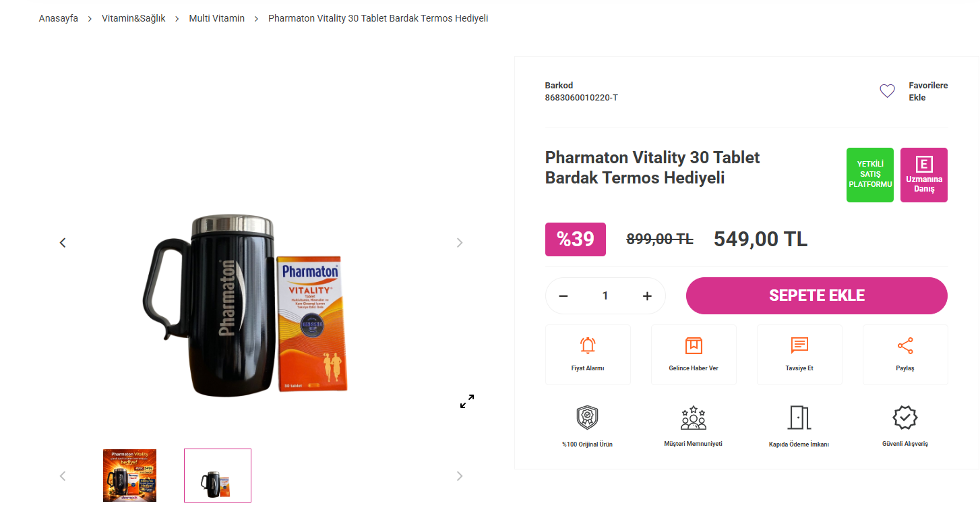
Task: Click the Gelince Haber Ver bookmark icon
Action: [694, 345]
